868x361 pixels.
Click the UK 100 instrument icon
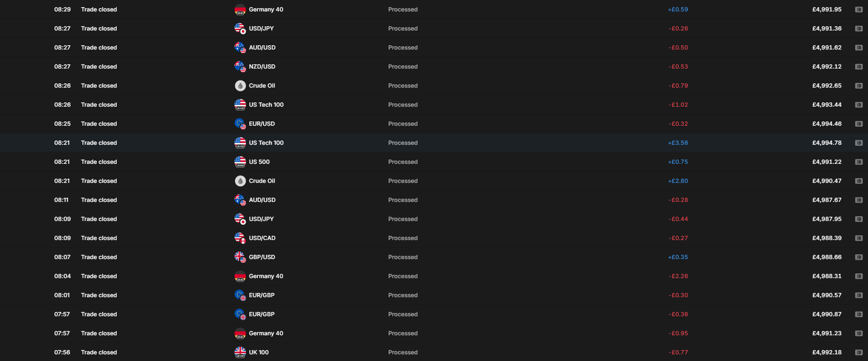[240, 352]
